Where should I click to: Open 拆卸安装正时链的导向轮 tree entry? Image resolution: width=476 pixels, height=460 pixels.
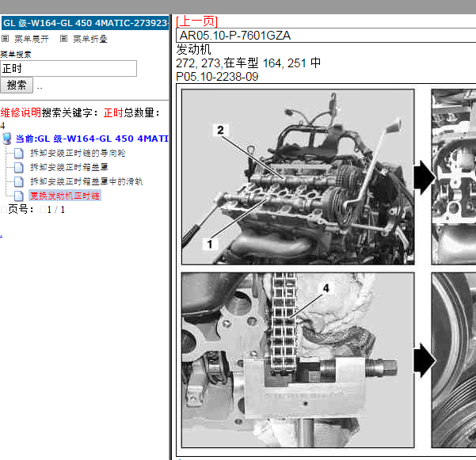pyautogui.click(x=78, y=153)
